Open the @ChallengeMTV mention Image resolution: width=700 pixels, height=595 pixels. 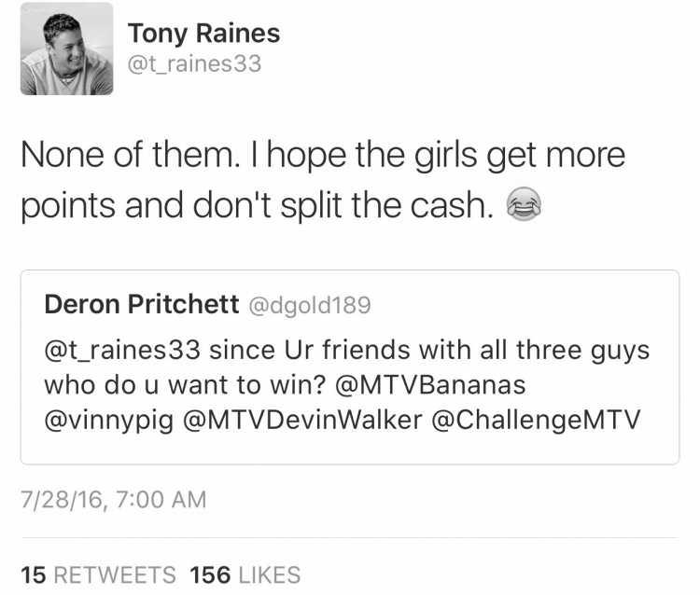click(536, 421)
